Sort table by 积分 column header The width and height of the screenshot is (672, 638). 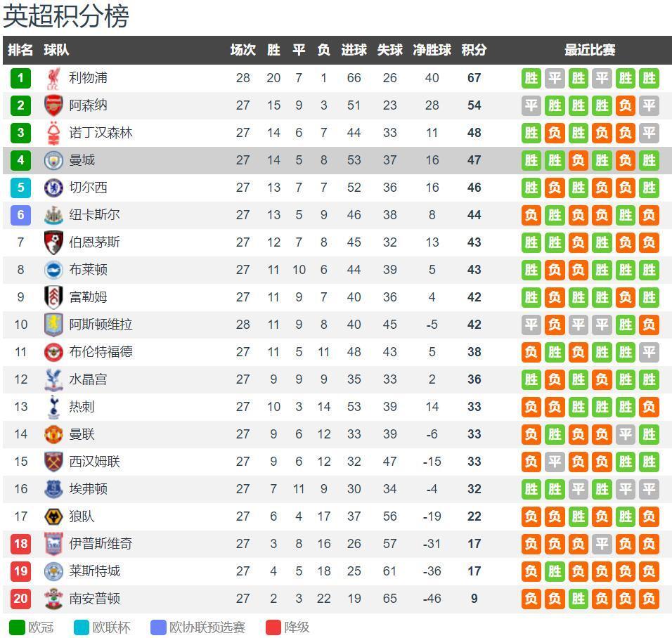[x=474, y=51]
